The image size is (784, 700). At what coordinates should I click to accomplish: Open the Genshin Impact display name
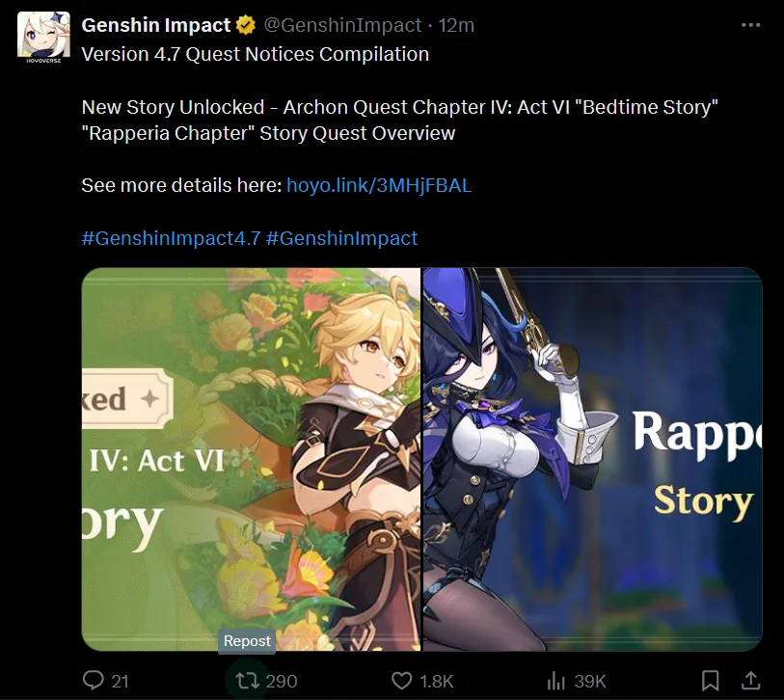(x=156, y=25)
